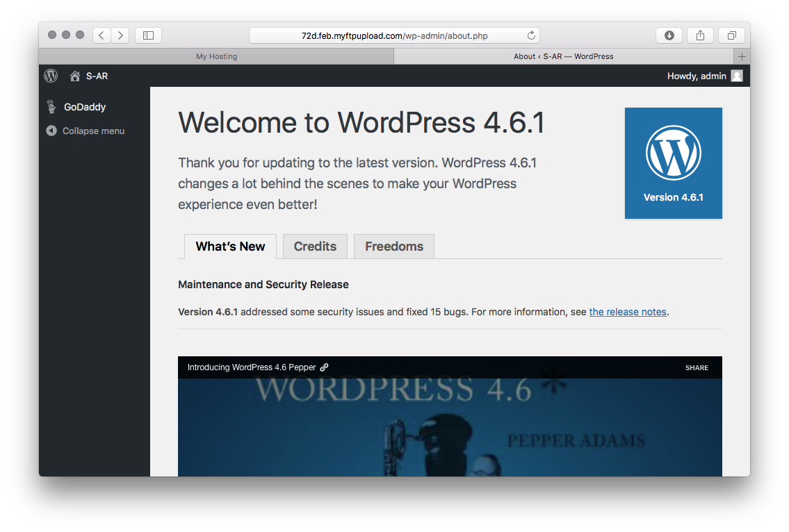789x532 pixels.
Task: Select the About ‹ S-AR — WordPress tab
Action: [564, 56]
